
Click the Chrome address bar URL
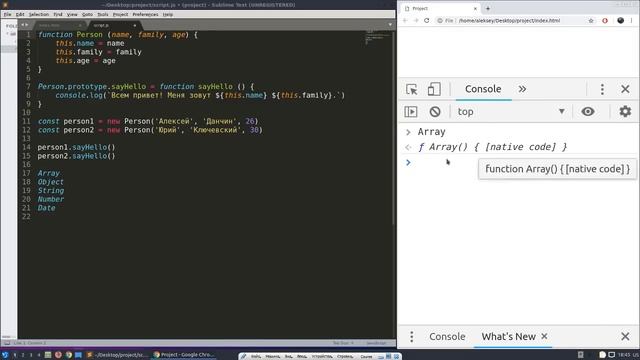(509, 20)
